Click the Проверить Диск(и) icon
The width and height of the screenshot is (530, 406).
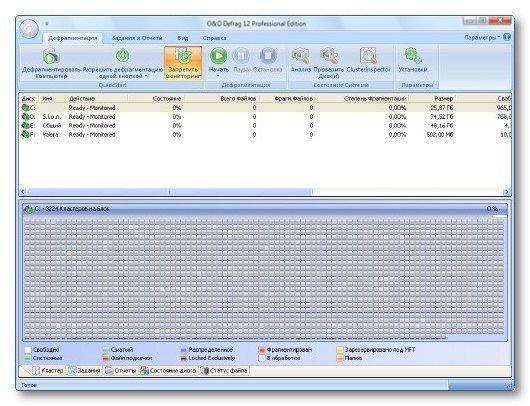[x=329, y=56]
